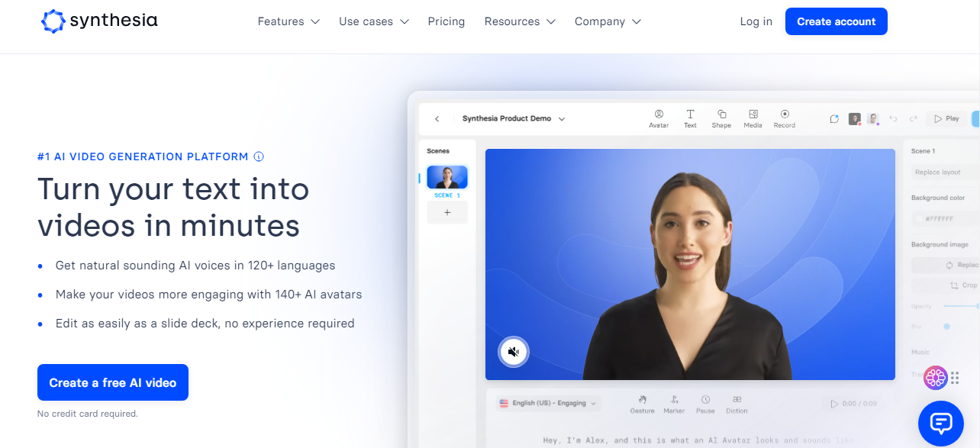Click Create a free AI video
Image resolution: width=980 pixels, height=448 pixels.
(113, 382)
